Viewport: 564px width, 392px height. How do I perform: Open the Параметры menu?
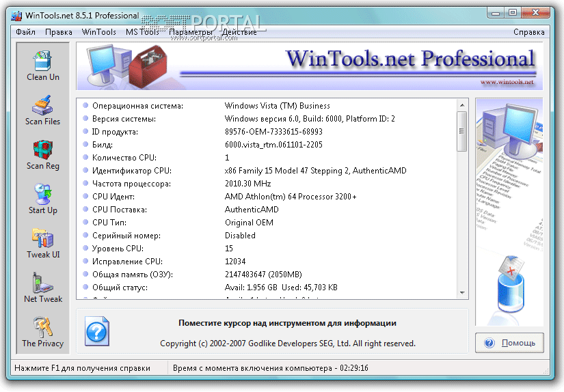[x=191, y=32]
